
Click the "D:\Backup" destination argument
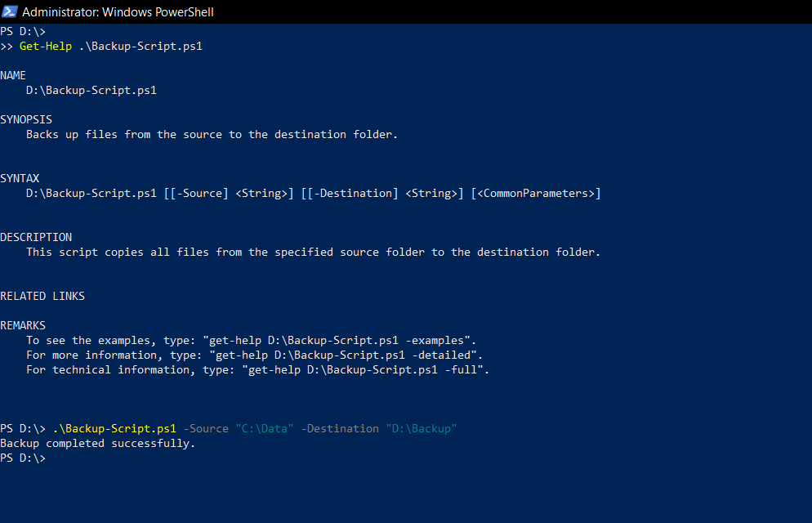pyautogui.click(x=422, y=429)
